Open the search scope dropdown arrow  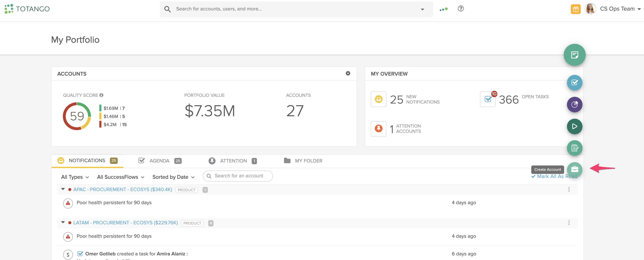(x=422, y=10)
